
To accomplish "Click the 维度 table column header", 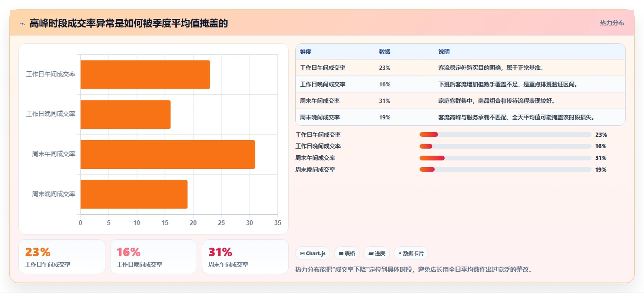I will [x=306, y=52].
